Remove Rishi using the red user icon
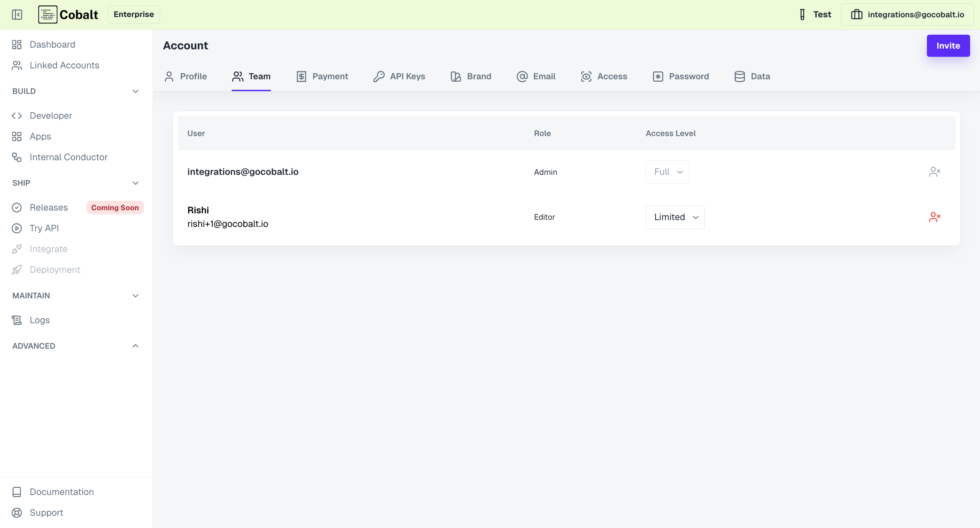 (934, 217)
